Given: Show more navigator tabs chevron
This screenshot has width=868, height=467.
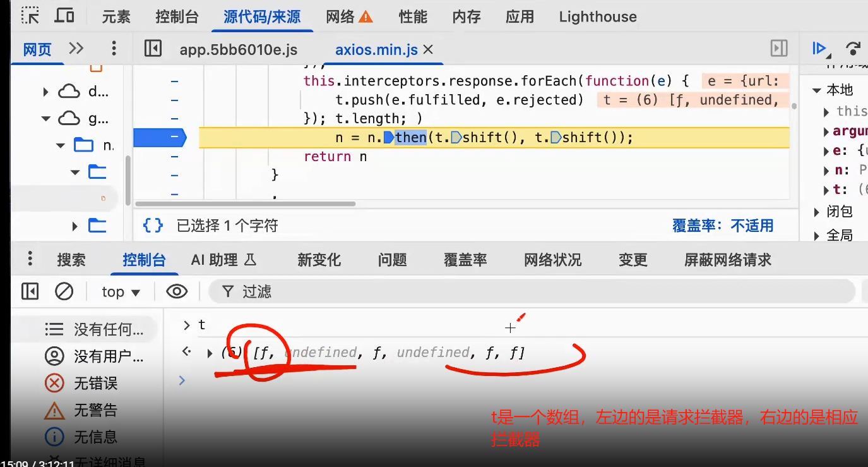Looking at the screenshot, I should click(76, 49).
